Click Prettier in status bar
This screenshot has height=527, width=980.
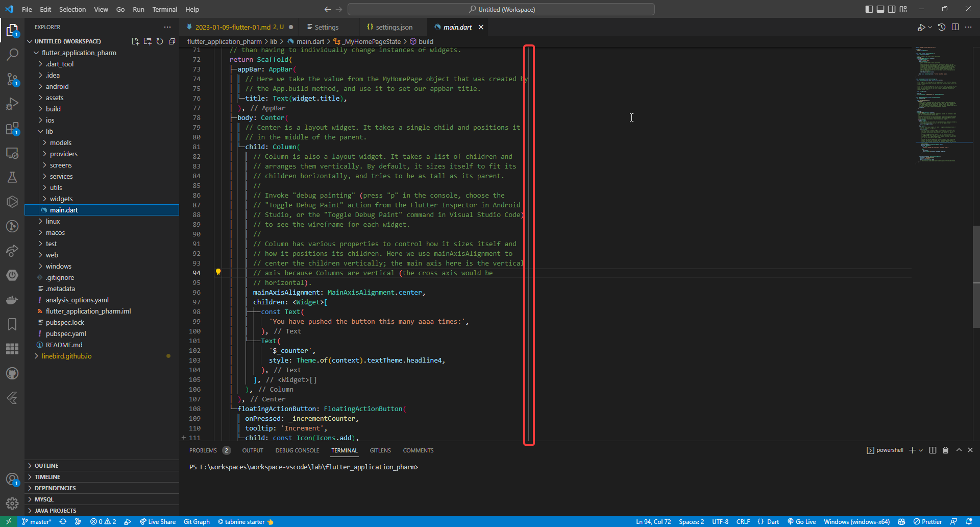click(x=928, y=521)
